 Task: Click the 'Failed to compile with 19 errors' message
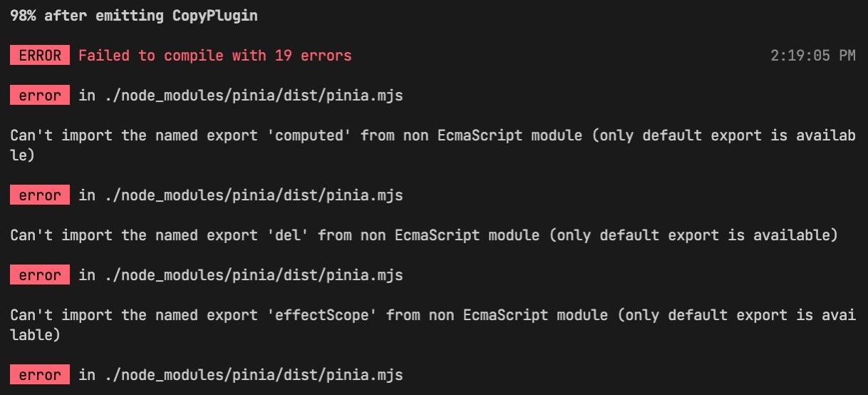tap(215, 56)
